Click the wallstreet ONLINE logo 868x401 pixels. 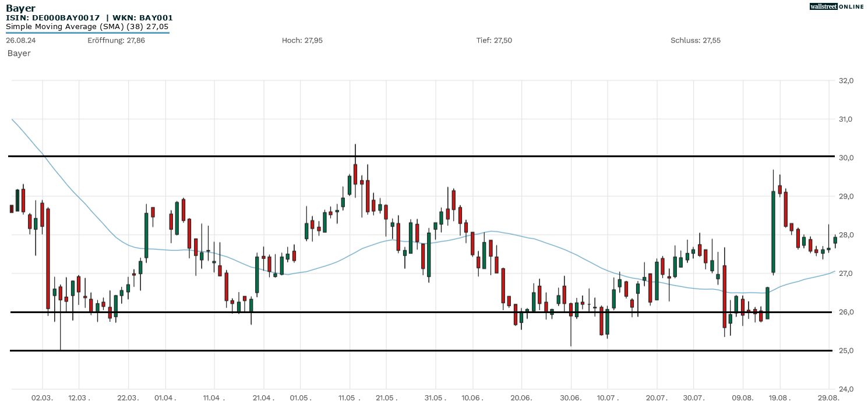[837, 6]
